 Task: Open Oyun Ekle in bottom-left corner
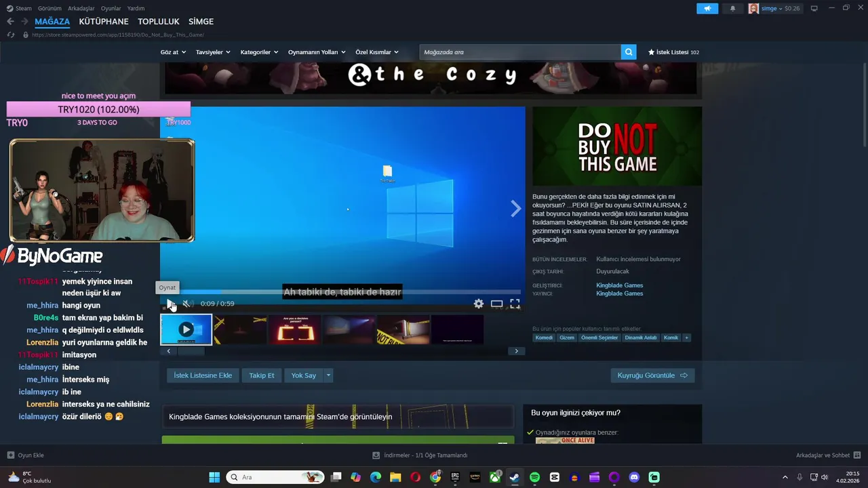(26, 455)
